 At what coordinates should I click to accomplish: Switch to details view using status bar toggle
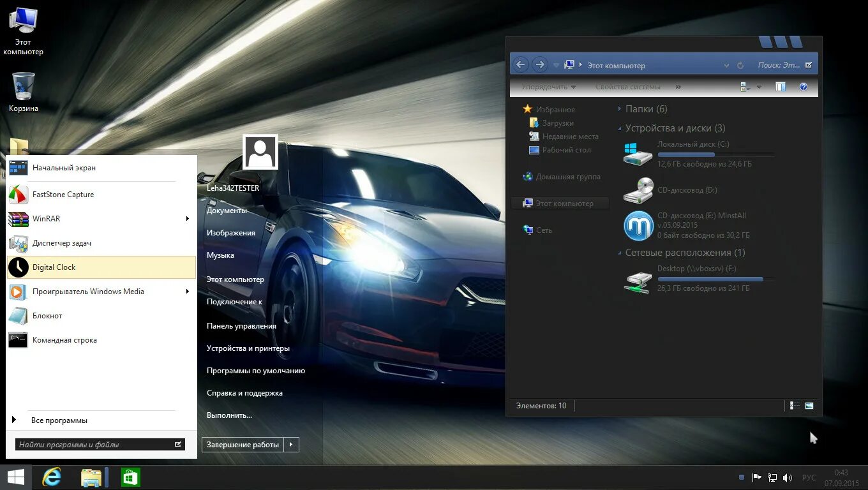tap(794, 405)
